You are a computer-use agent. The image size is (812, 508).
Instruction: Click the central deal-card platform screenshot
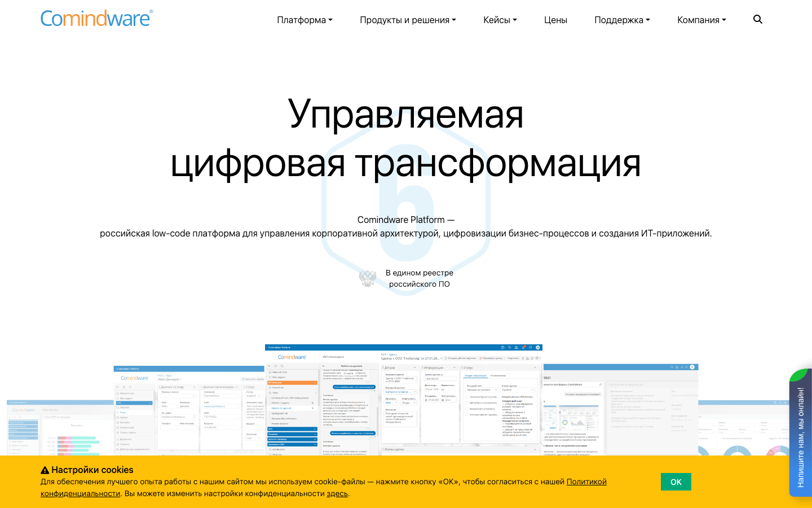pyautogui.click(x=404, y=400)
